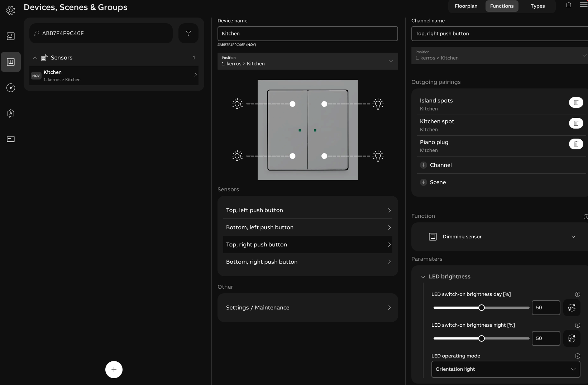
Task: Click the round plus add button
Action: pyautogui.click(x=114, y=370)
